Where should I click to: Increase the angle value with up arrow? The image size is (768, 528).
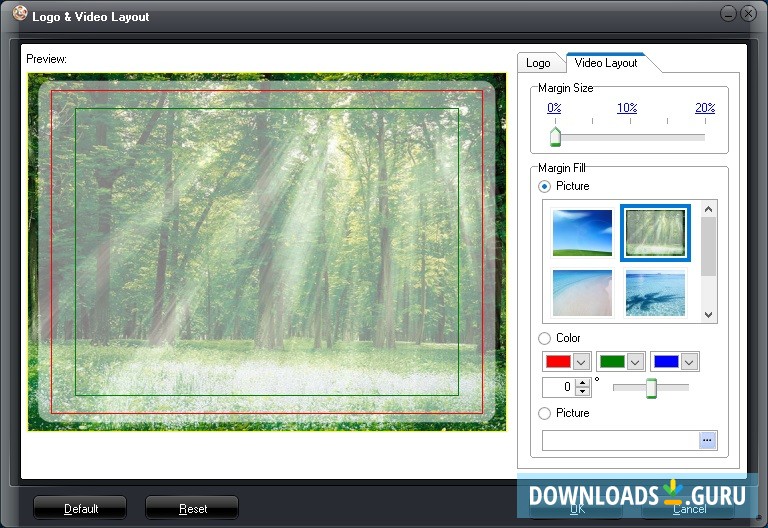pos(582,383)
